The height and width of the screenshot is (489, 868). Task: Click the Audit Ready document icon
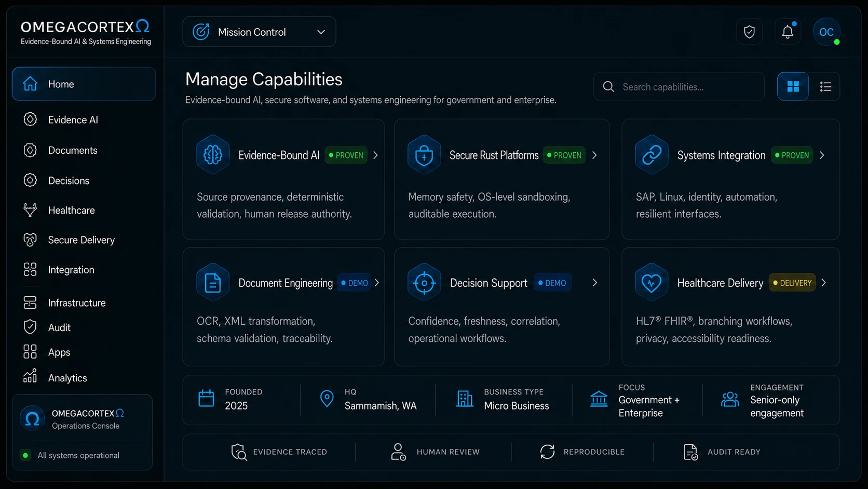pos(690,452)
